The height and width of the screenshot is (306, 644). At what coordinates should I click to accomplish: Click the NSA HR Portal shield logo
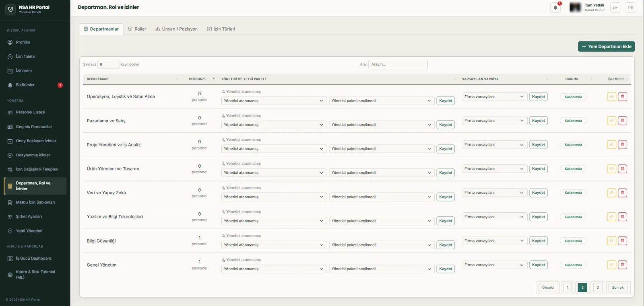(x=10, y=9)
